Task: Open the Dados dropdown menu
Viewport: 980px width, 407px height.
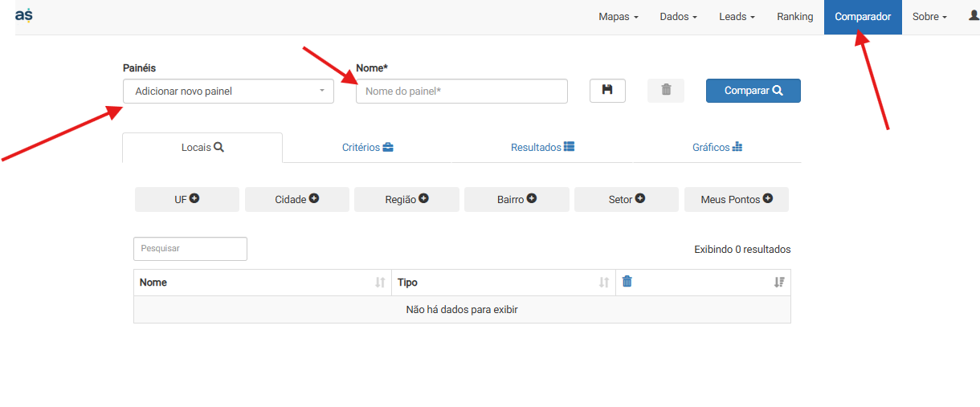Action: [678, 17]
